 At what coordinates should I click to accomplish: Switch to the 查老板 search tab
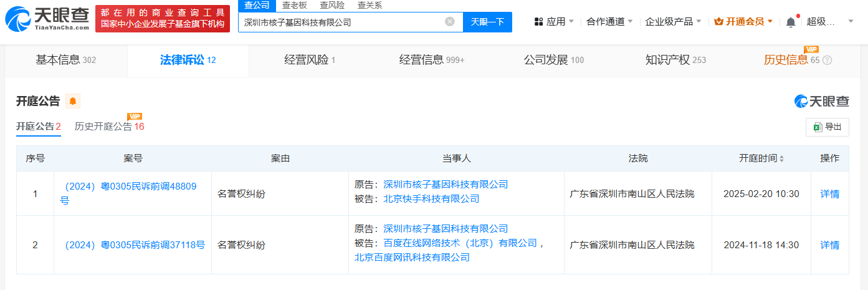click(294, 5)
